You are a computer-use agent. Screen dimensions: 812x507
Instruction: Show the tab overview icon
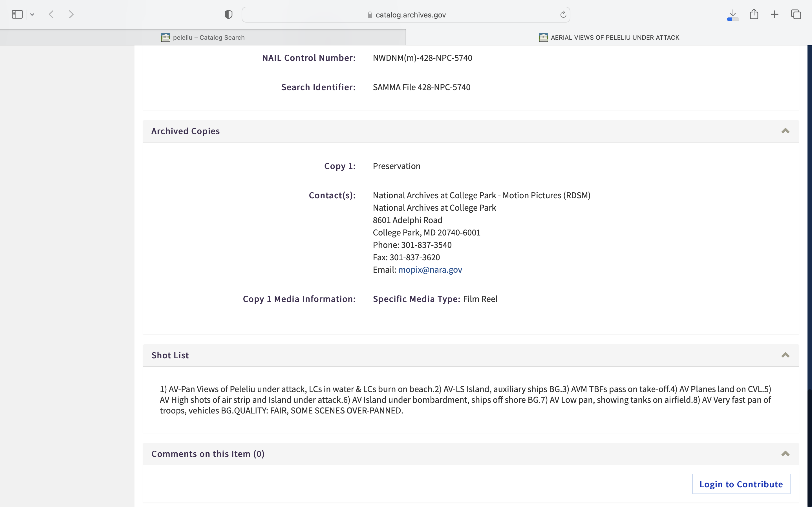click(796, 14)
